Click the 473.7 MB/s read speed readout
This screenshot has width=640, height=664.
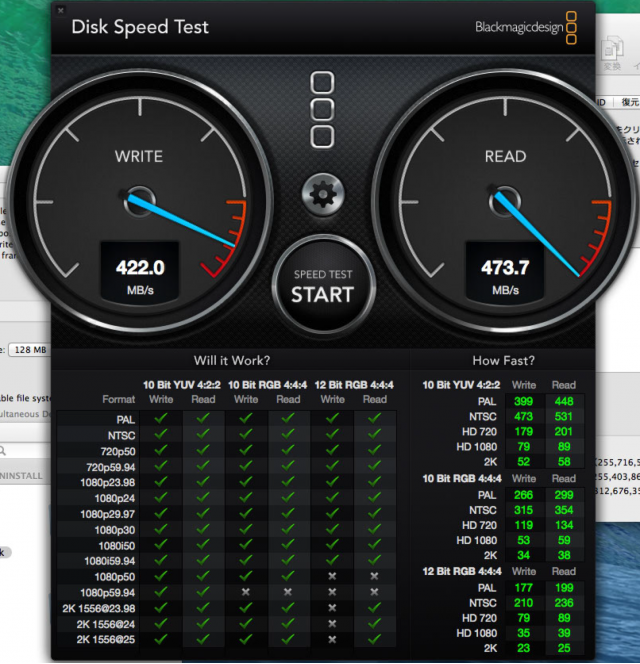505,271
